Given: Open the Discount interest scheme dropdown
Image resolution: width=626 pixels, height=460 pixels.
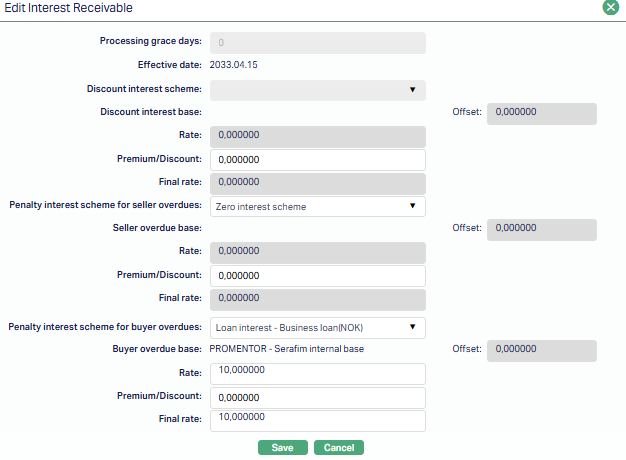Looking at the screenshot, I should coord(318,90).
